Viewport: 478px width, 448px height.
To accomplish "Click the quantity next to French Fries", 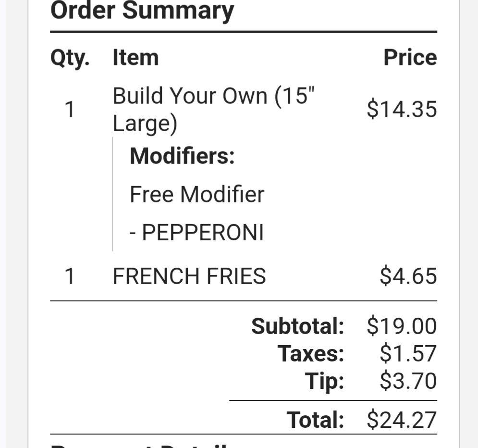I will 70,276.
